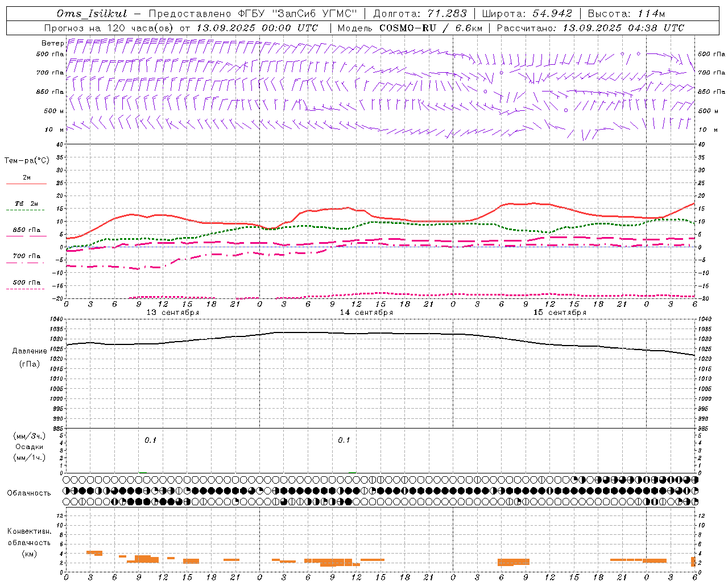
Task: Click forecast start time 13.09.2025 00:00 UTC
Action: coord(257,28)
